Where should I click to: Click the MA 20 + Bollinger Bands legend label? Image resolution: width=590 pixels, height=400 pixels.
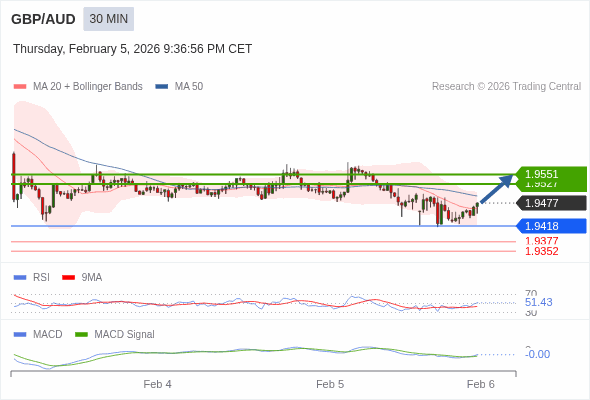tap(88, 87)
